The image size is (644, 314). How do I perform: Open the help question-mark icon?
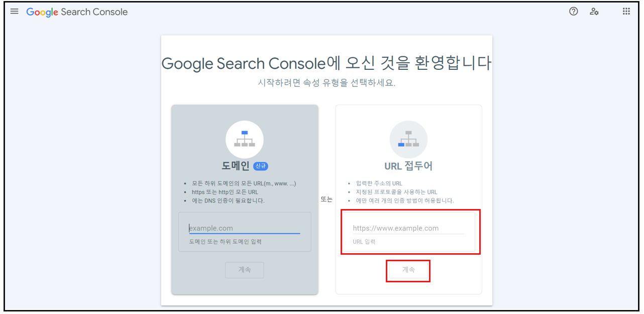coord(574,11)
